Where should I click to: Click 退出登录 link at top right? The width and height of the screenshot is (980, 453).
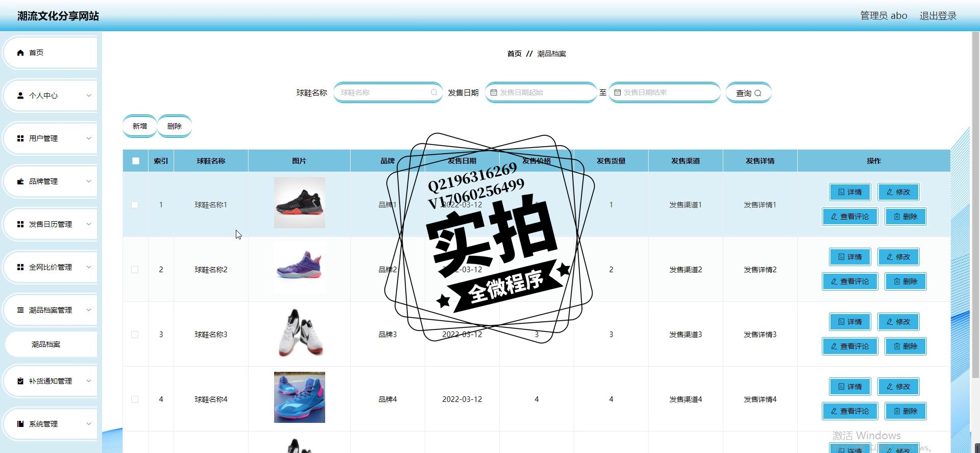[938, 16]
